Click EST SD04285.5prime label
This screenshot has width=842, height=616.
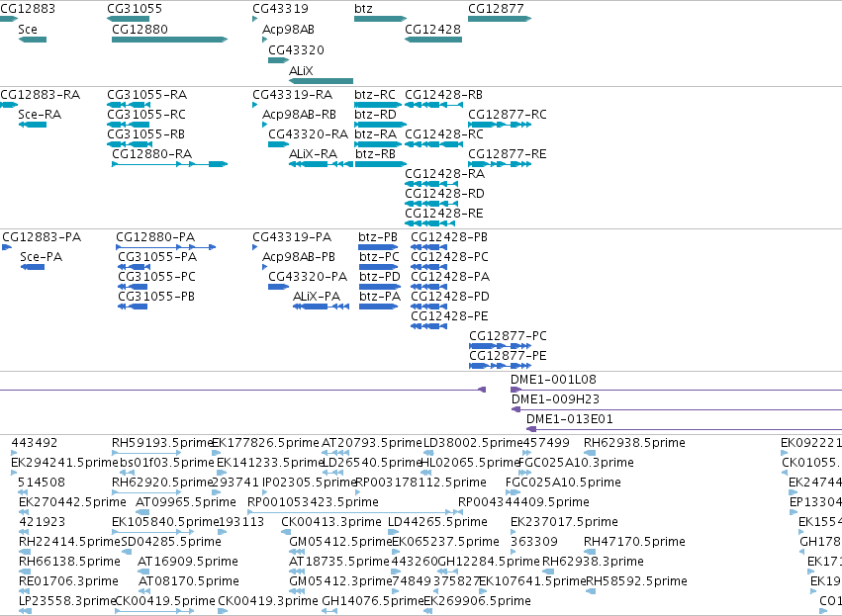171,542
